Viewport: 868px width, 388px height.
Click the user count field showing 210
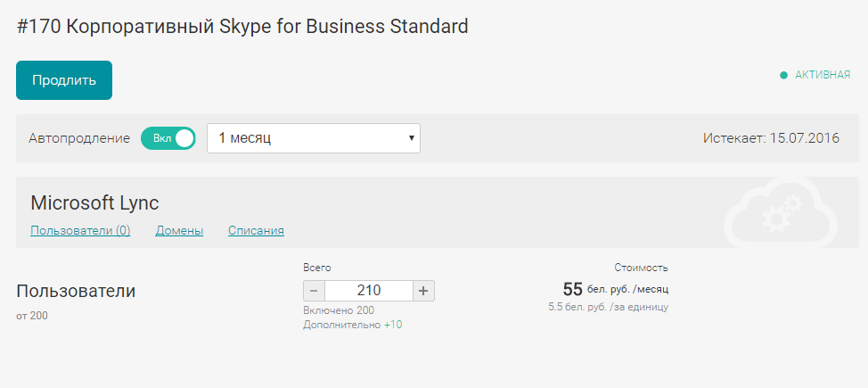(368, 291)
